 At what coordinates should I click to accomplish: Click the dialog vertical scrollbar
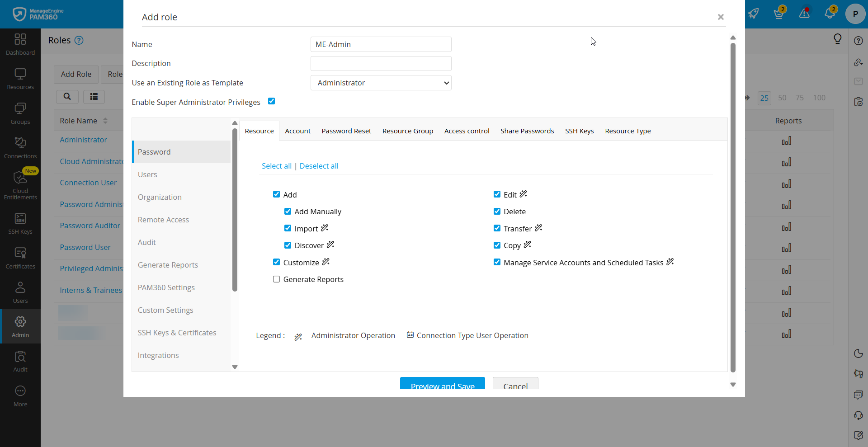pos(733,208)
